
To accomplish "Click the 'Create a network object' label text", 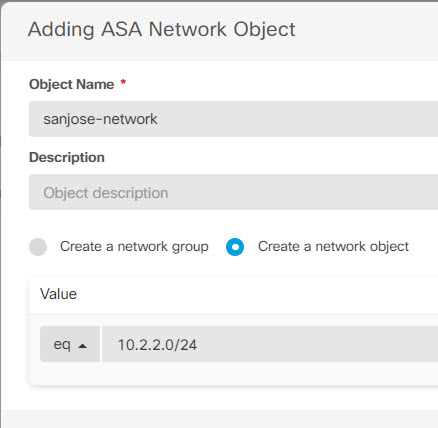I will (333, 247).
